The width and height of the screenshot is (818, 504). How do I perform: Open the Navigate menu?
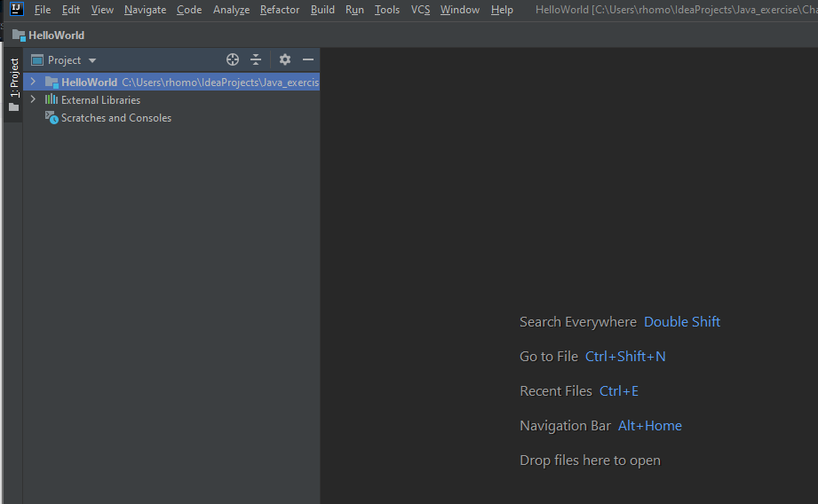145,10
